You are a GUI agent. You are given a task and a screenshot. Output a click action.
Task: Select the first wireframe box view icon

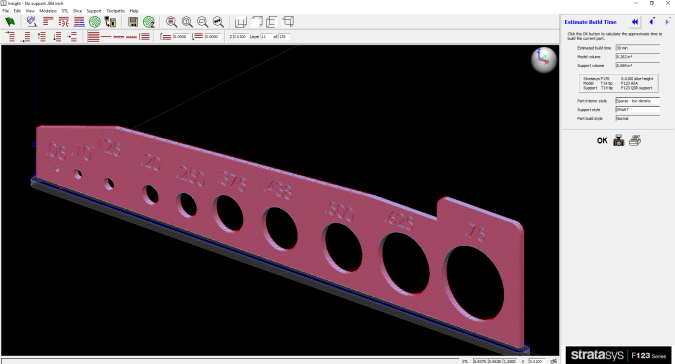point(241,22)
